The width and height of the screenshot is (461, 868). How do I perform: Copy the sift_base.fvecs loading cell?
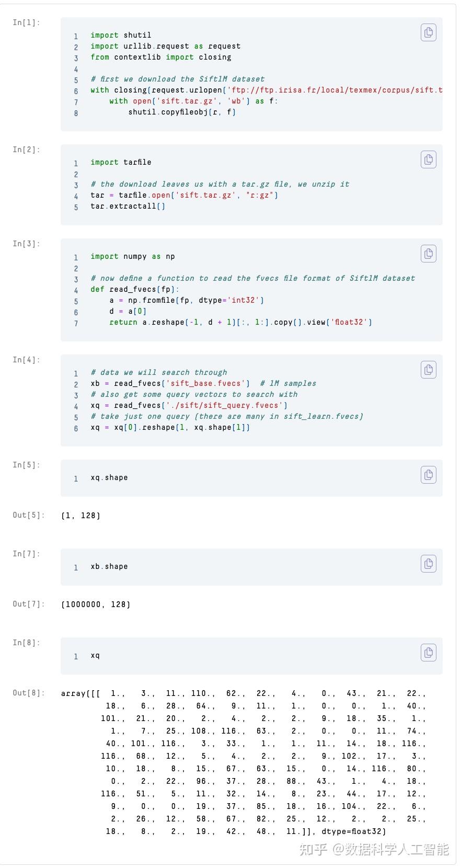pyautogui.click(x=428, y=370)
